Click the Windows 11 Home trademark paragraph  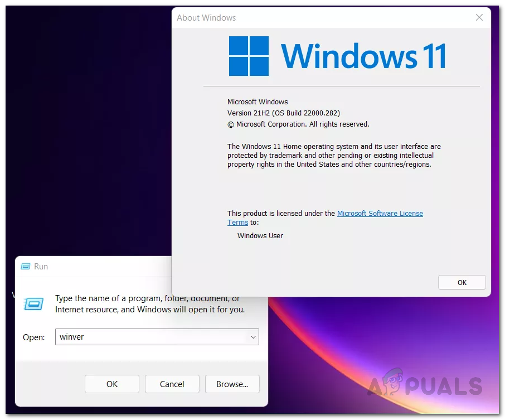click(334, 156)
